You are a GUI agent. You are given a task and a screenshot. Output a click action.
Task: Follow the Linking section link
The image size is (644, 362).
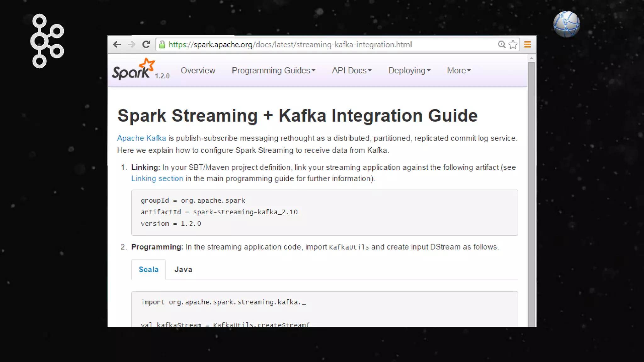(x=157, y=178)
